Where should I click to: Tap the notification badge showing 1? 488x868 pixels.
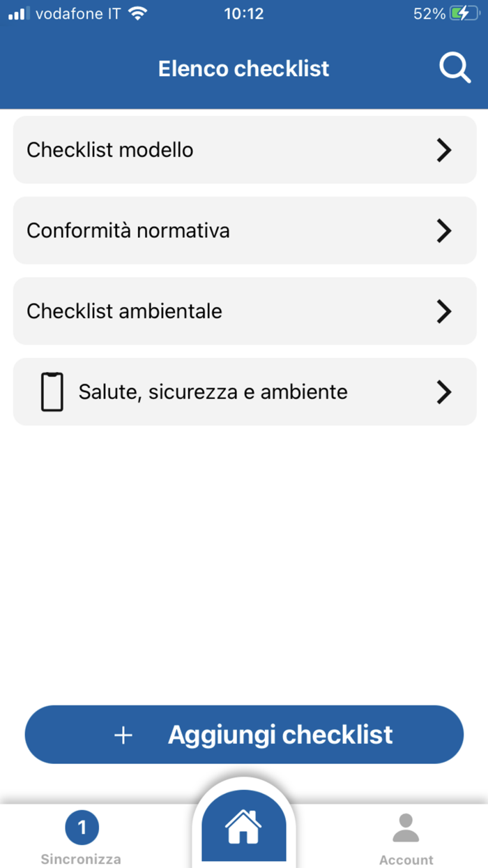[x=82, y=827]
